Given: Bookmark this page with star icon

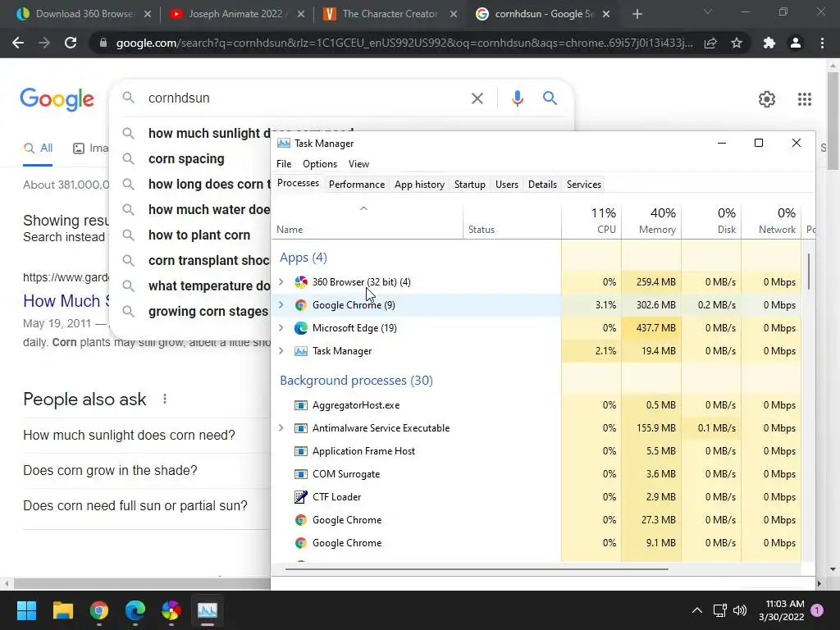Looking at the screenshot, I should coord(737,43).
